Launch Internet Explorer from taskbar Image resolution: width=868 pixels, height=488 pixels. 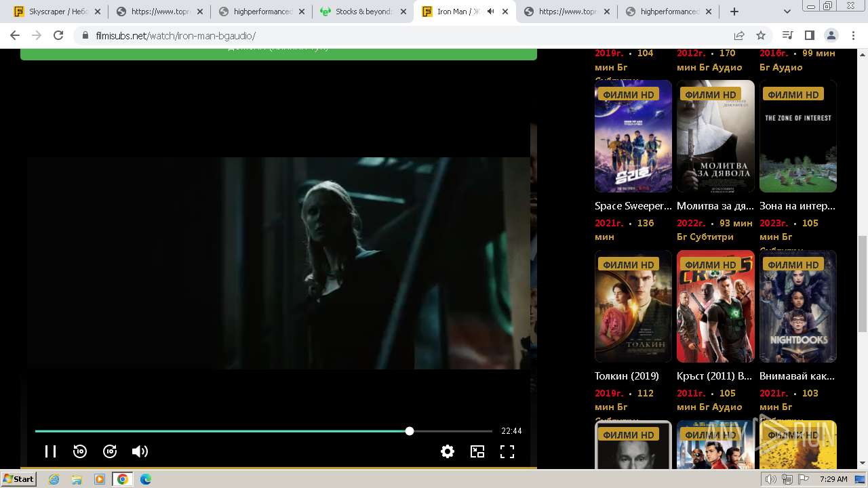[x=54, y=479]
